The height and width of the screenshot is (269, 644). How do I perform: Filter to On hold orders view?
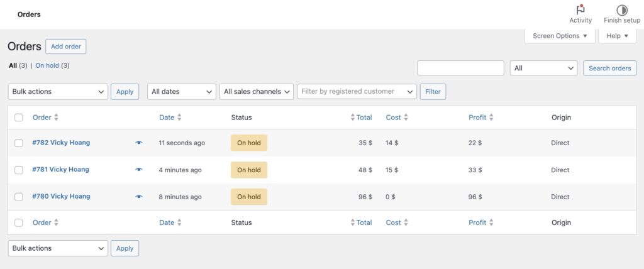(47, 65)
